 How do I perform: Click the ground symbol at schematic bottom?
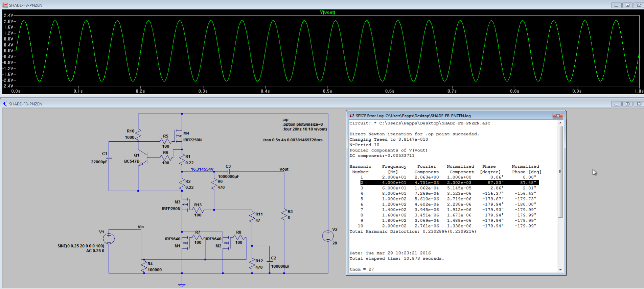(182, 285)
